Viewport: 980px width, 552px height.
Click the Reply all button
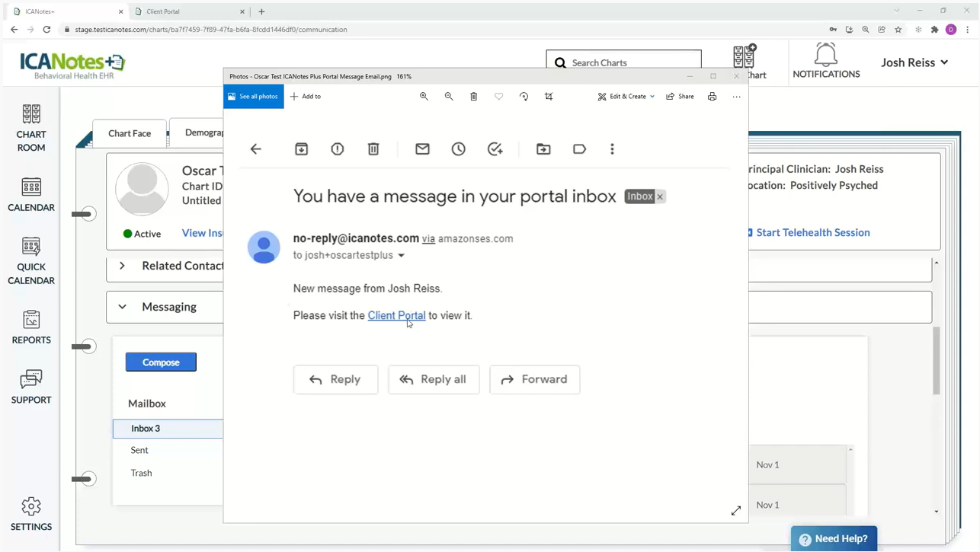pos(434,379)
